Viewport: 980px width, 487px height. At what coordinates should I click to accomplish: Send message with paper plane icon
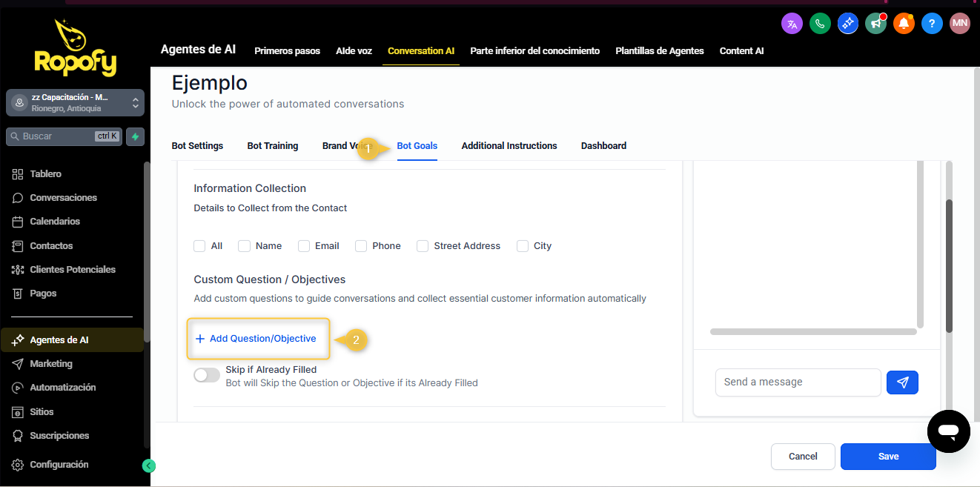click(x=902, y=382)
